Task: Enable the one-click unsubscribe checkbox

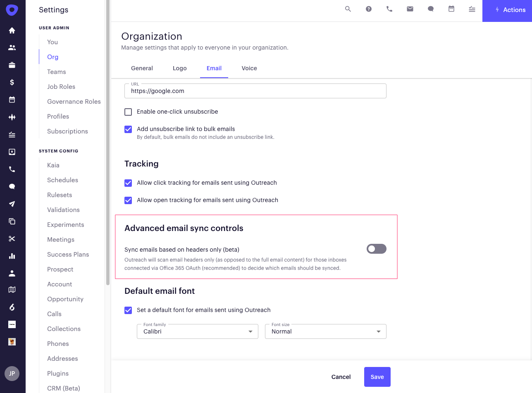Action: point(128,112)
